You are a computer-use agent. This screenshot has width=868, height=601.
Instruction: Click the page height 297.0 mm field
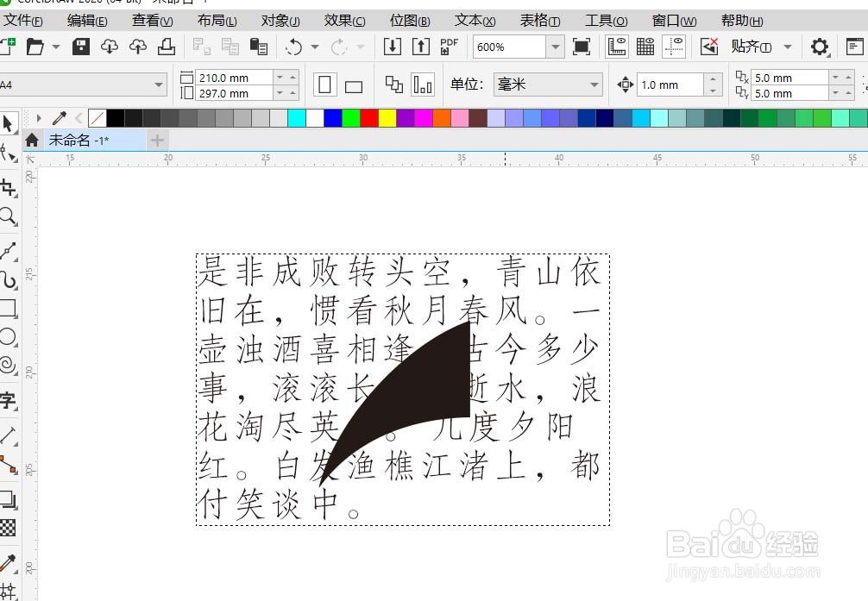[234, 93]
